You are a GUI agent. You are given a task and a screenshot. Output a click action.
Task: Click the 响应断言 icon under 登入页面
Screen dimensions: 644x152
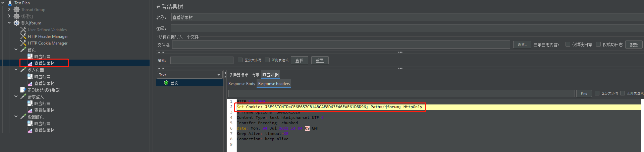(30, 77)
